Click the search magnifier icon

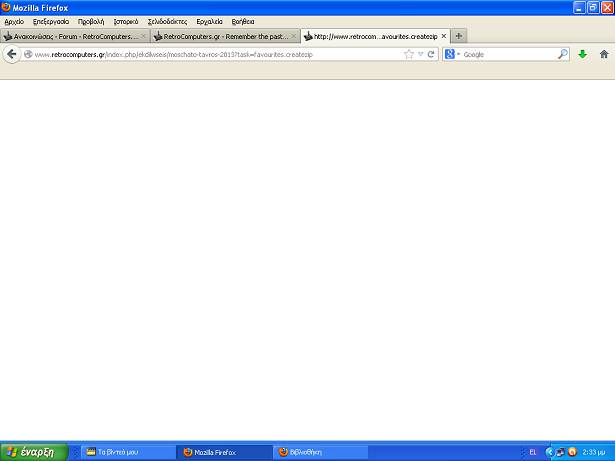coord(562,54)
